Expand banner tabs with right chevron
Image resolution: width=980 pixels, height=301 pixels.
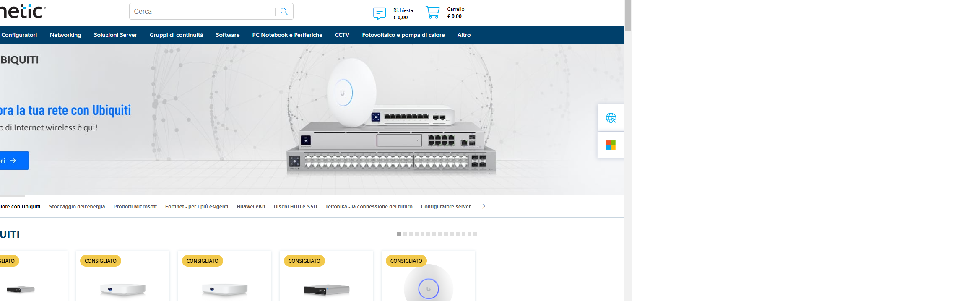pyautogui.click(x=484, y=206)
